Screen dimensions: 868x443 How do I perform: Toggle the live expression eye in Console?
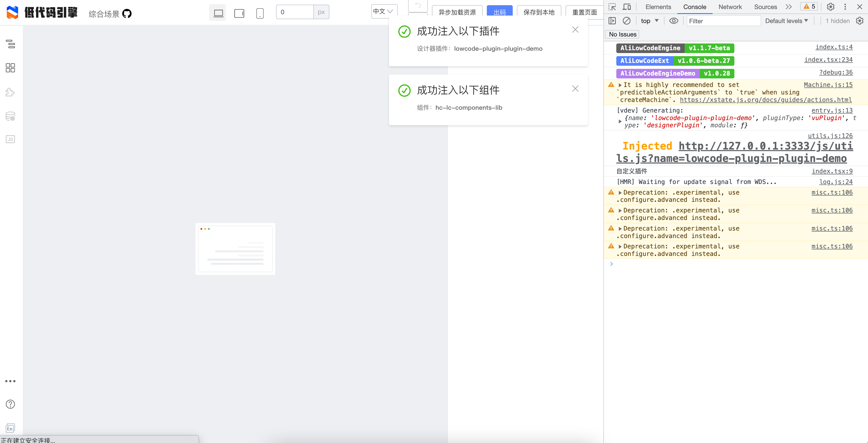674,20
